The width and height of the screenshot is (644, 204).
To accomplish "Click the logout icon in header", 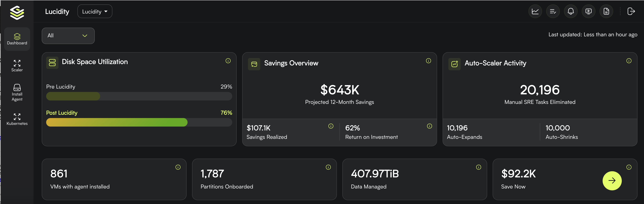I will pos(631,11).
